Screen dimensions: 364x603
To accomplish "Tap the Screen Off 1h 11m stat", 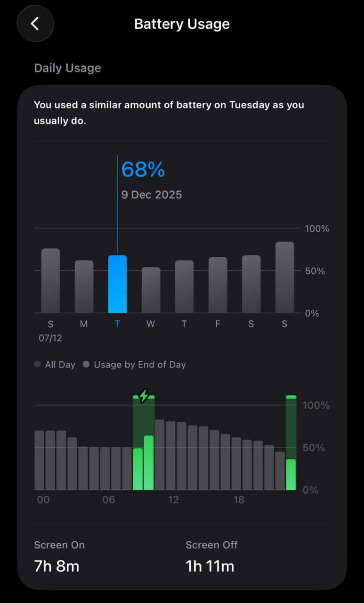I will point(210,565).
